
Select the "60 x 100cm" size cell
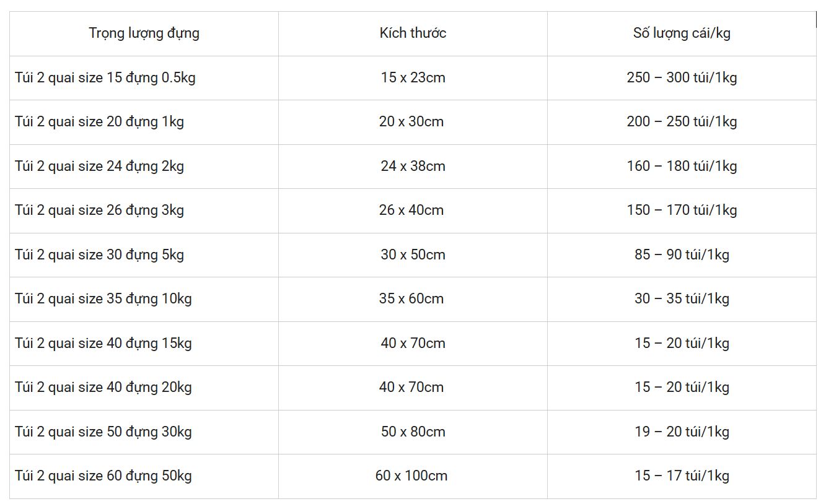coord(411,476)
